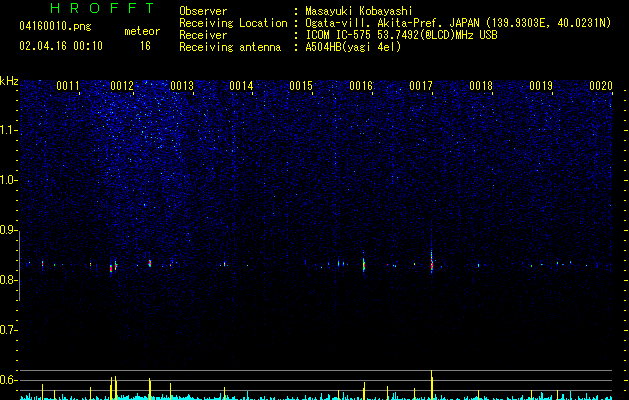Click the 0017 time marker

421,86
